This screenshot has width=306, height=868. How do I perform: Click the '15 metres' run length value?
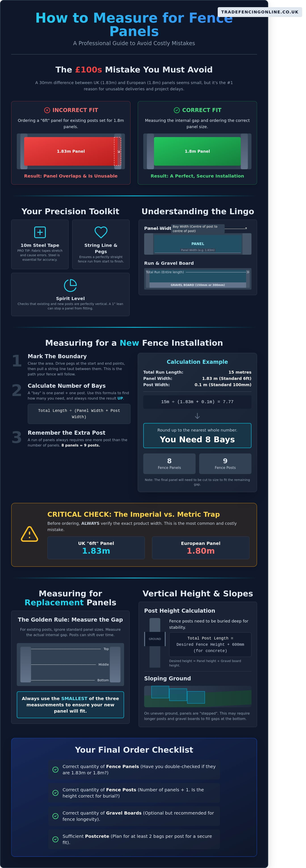pos(240,372)
